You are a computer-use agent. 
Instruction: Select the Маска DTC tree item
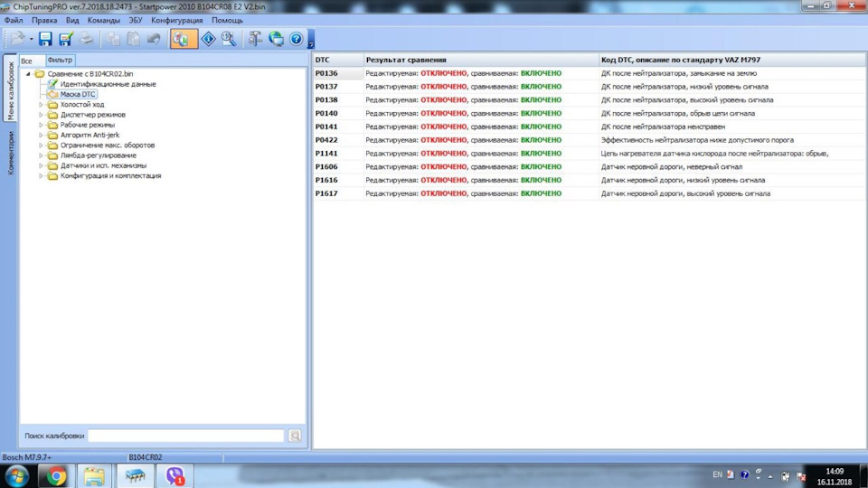78,94
